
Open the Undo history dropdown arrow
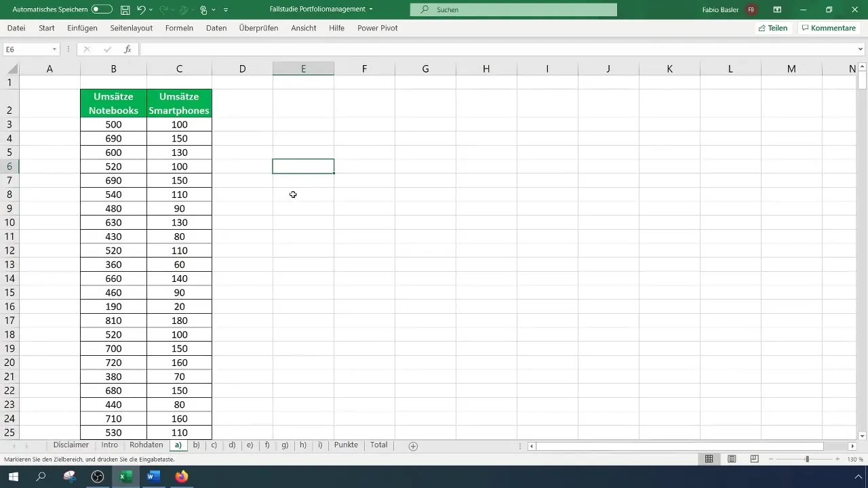pyautogui.click(x=151, y=9)
